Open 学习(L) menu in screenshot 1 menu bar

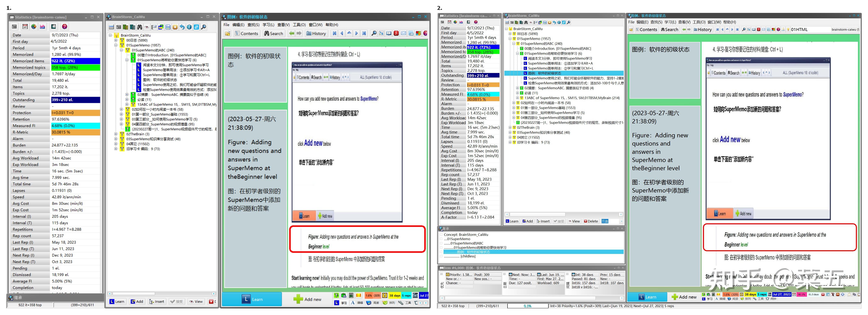pyautogui.click(x=268, y=25)
